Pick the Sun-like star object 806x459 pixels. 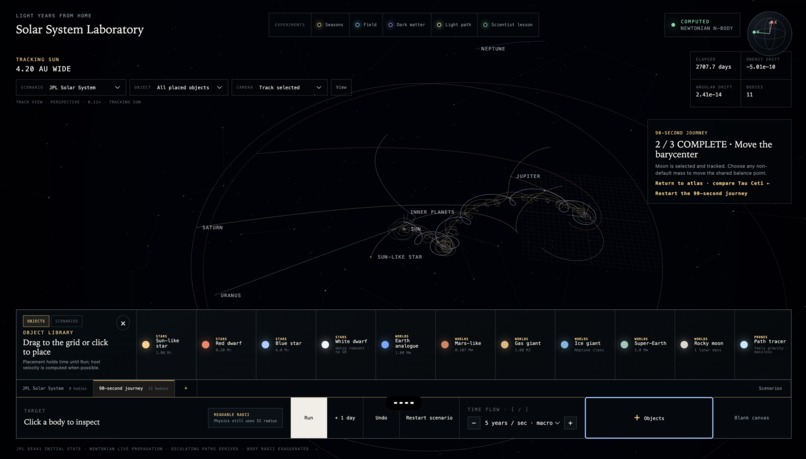tap(166, 344)
